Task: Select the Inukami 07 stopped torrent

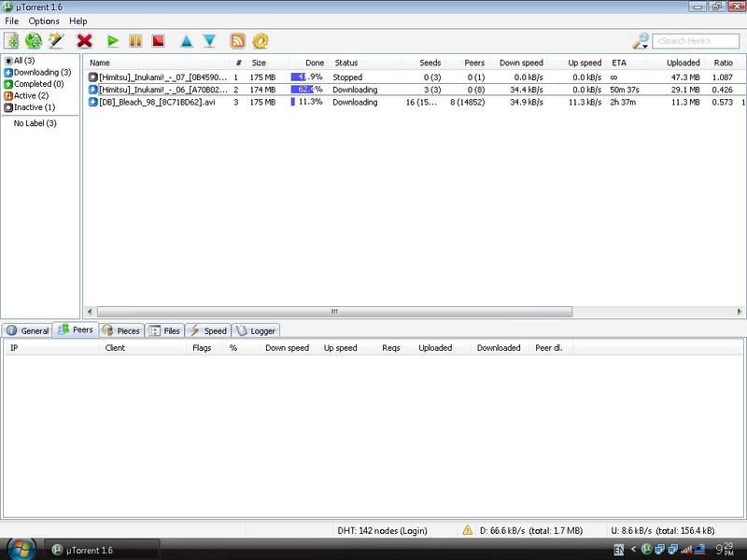Action: tap(415, 77)
